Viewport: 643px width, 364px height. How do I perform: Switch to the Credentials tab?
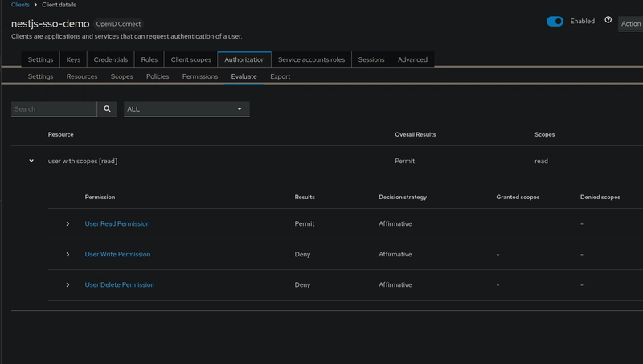111,59
